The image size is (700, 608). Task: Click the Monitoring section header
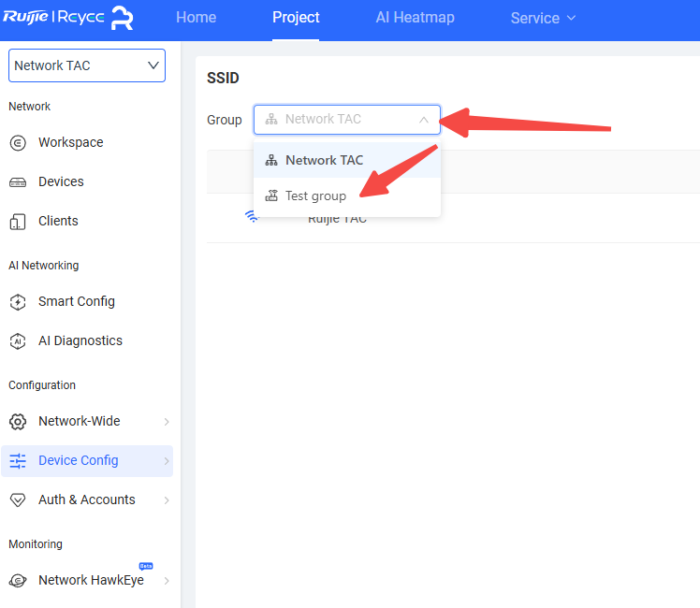(x=36, y=544)
